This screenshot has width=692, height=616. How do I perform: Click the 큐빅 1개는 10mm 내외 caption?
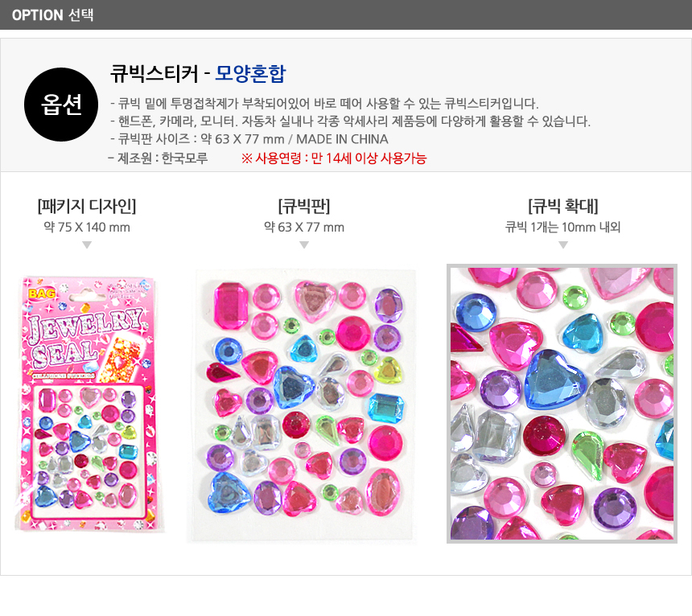(x=563, y=227)
